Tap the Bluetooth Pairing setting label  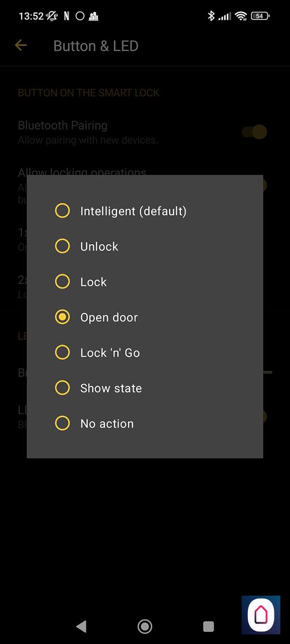(63, 126)
